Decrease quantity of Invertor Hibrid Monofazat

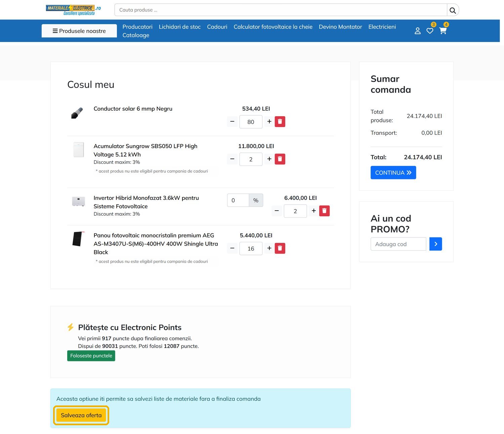pos(277,211)
